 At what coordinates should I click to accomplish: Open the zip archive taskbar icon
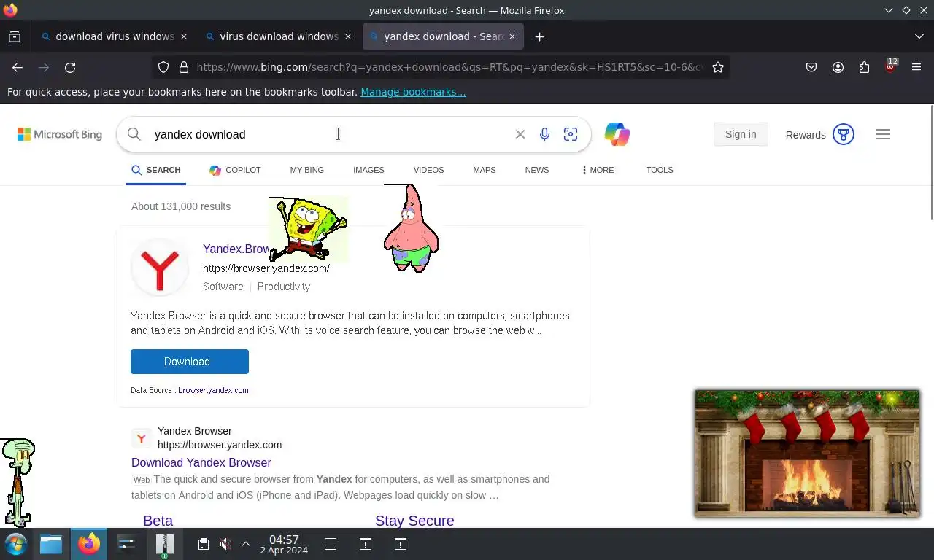point(165,545)
